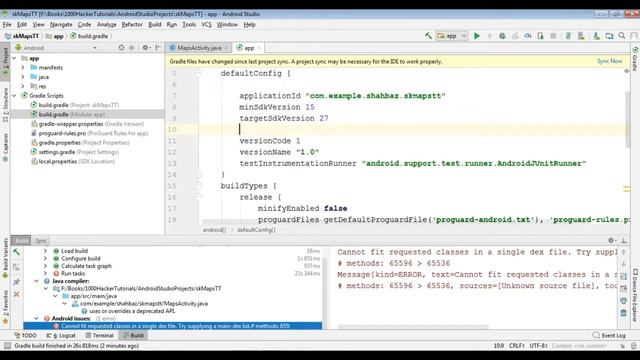Expand the java folder

(23, 77)
